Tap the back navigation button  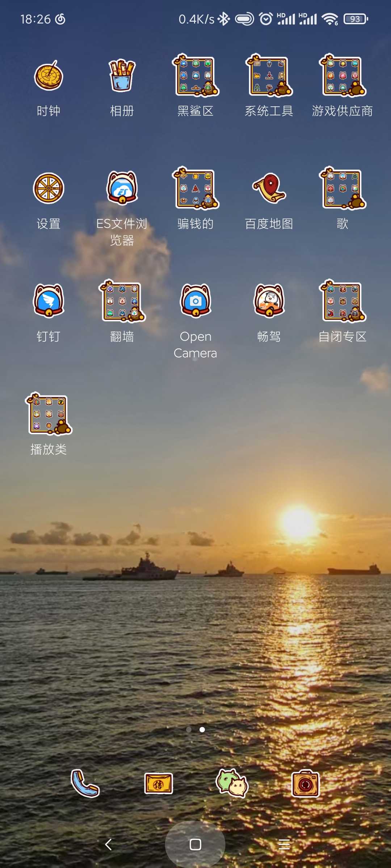coord(108,844)
